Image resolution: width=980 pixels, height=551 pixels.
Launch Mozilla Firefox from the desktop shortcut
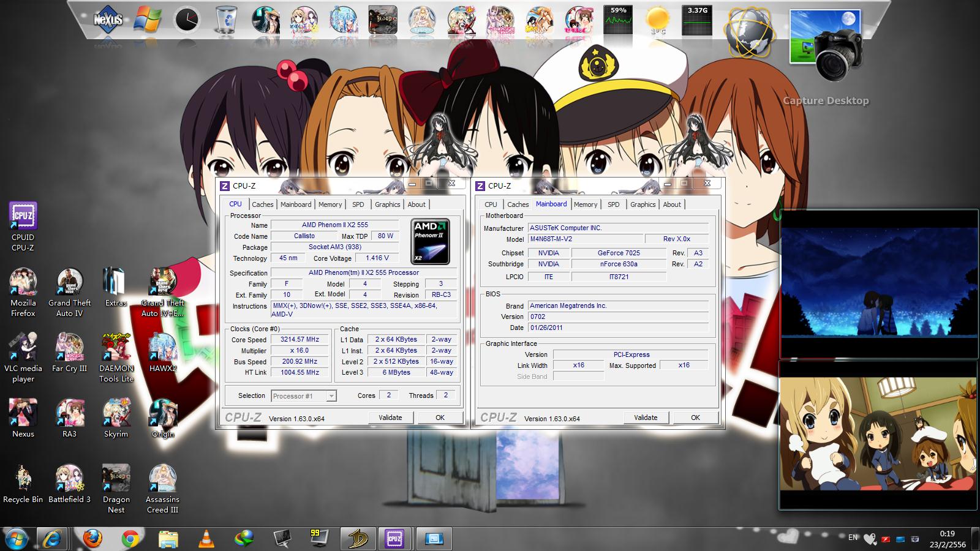[23, 293]
